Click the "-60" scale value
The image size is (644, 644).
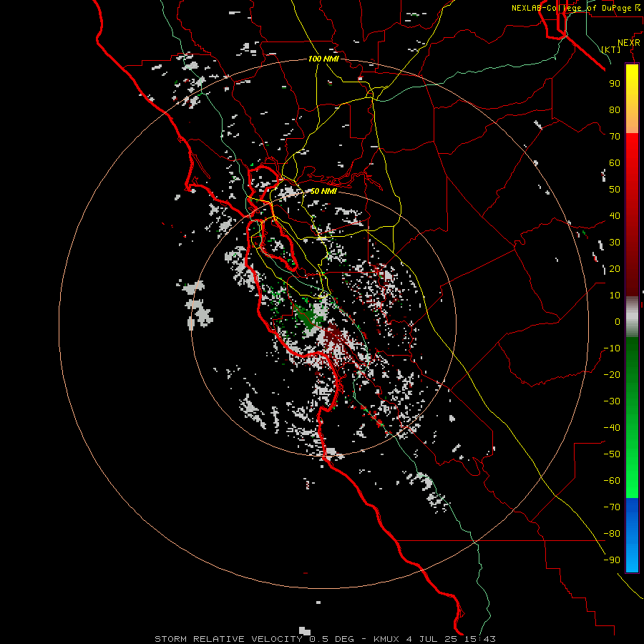tap(612, 481)
